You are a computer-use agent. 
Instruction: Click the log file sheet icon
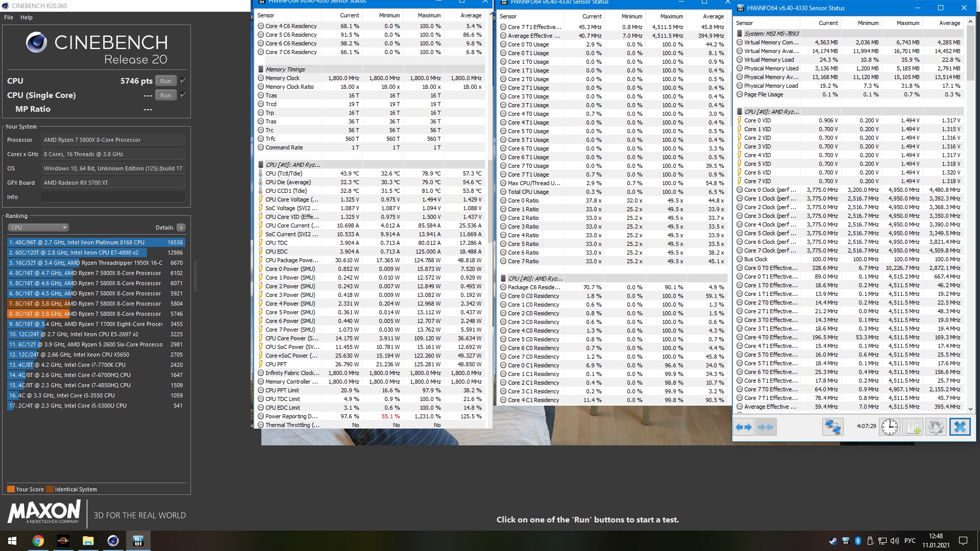[x=912, y=427]
